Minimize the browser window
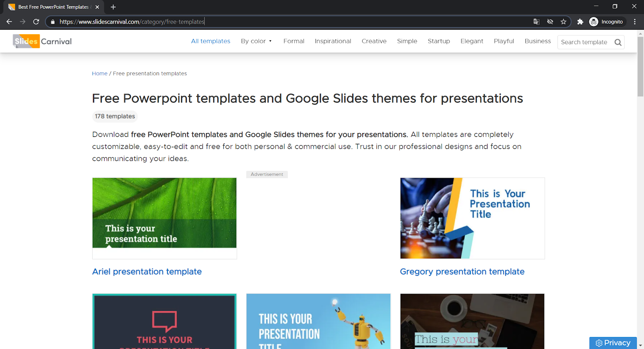The width and height of the screenshot is (644, 349). tap(596, 6)
